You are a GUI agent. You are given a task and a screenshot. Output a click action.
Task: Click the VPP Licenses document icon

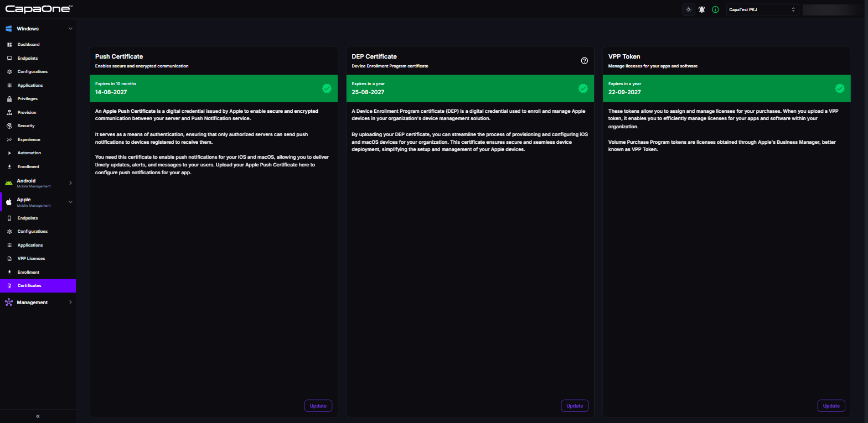point(9,258)
